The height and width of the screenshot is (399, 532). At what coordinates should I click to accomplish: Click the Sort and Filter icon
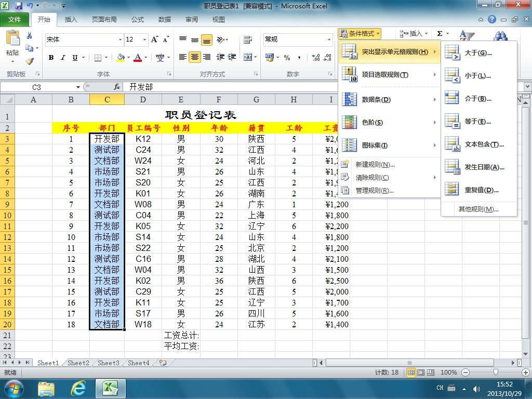(467, 35)
